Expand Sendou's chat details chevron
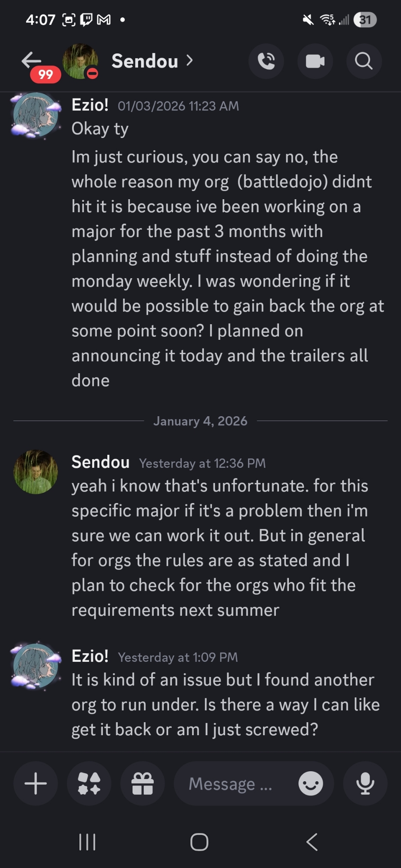 189,61
